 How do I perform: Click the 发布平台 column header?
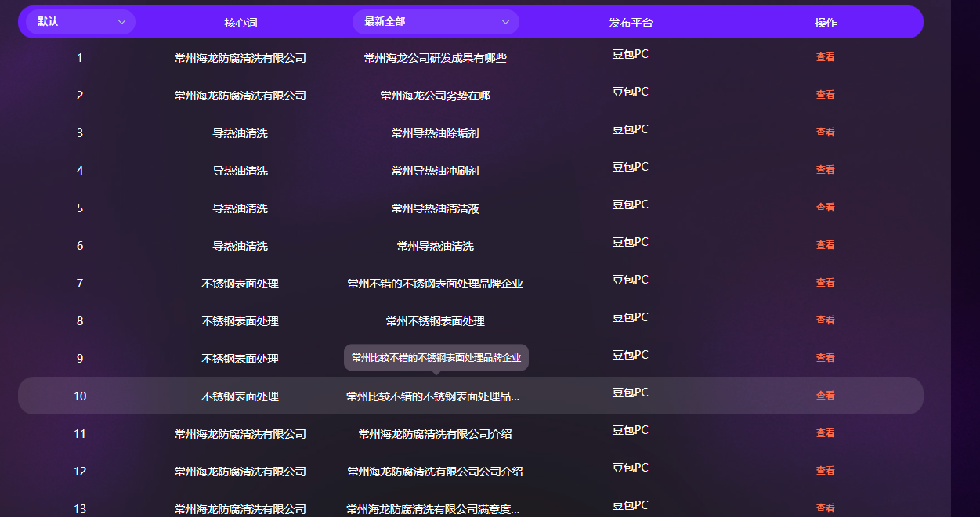coord(631,23)
